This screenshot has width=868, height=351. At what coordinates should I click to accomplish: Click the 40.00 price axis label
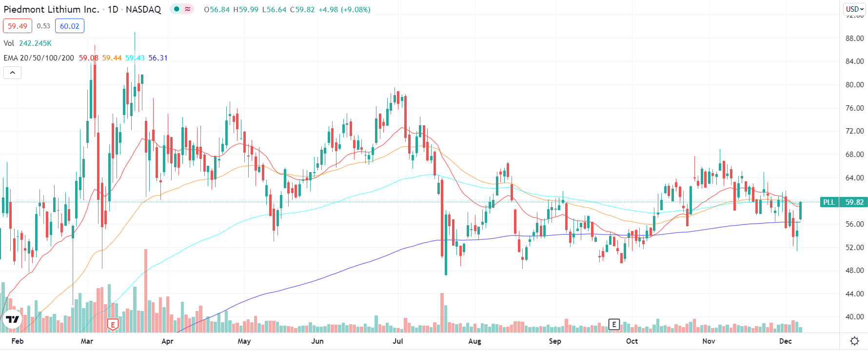click(x=854, y=317)
